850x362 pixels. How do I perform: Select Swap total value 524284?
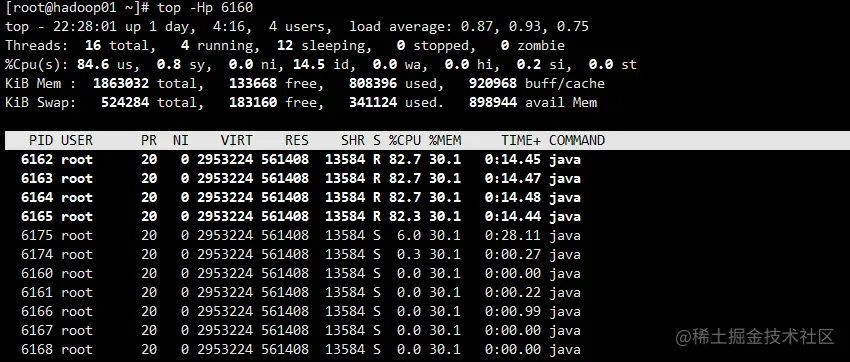tap(125, 102)
